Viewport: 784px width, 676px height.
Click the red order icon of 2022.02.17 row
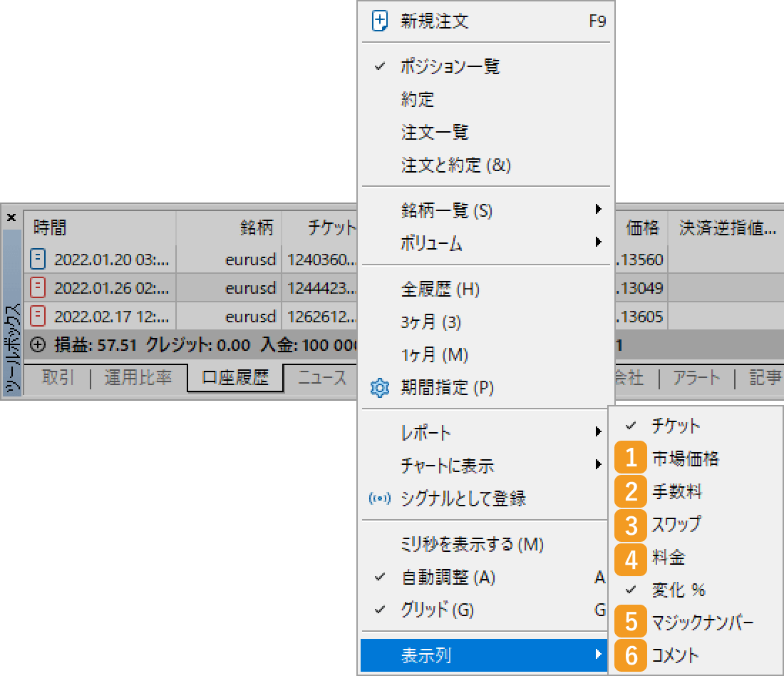(38, 316)
